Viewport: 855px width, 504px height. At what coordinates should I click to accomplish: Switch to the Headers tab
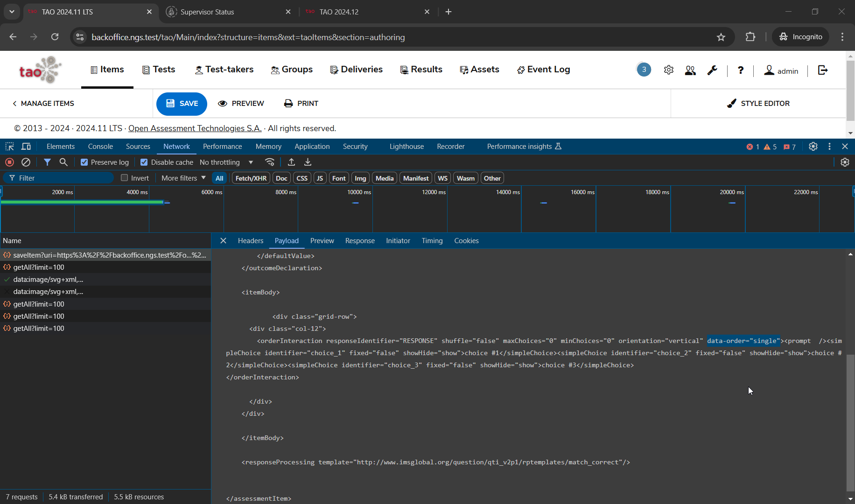point(251,241)
